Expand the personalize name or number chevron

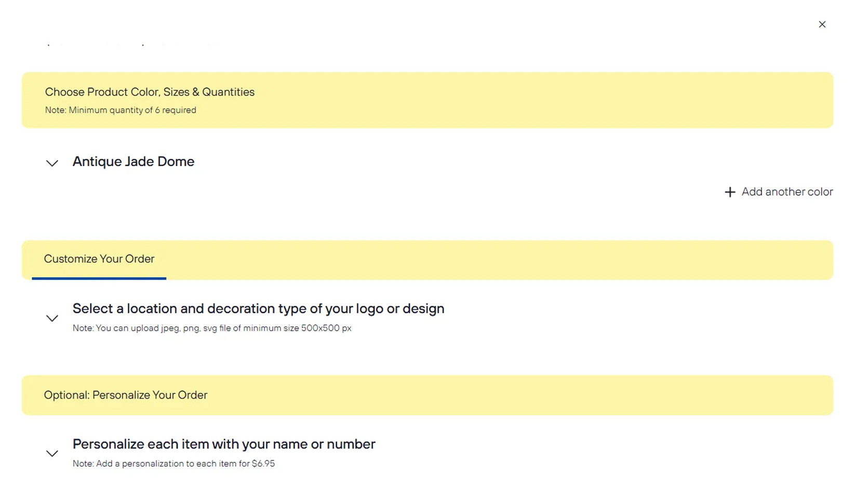(52, 454)
